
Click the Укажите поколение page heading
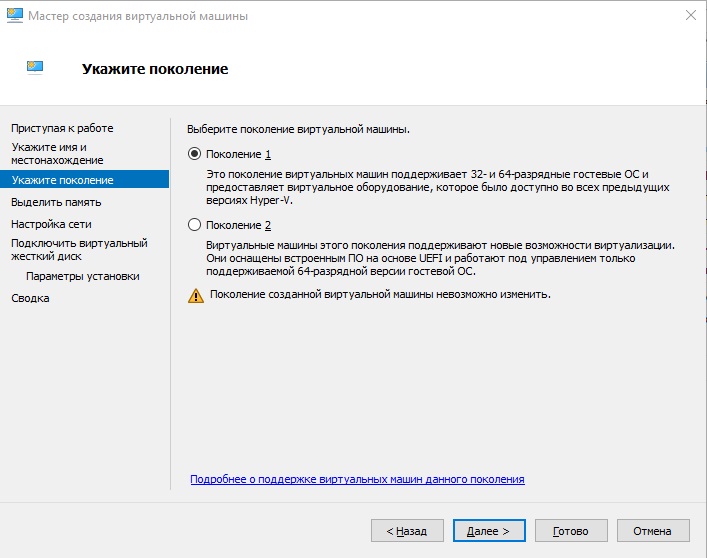pos(154,69)
